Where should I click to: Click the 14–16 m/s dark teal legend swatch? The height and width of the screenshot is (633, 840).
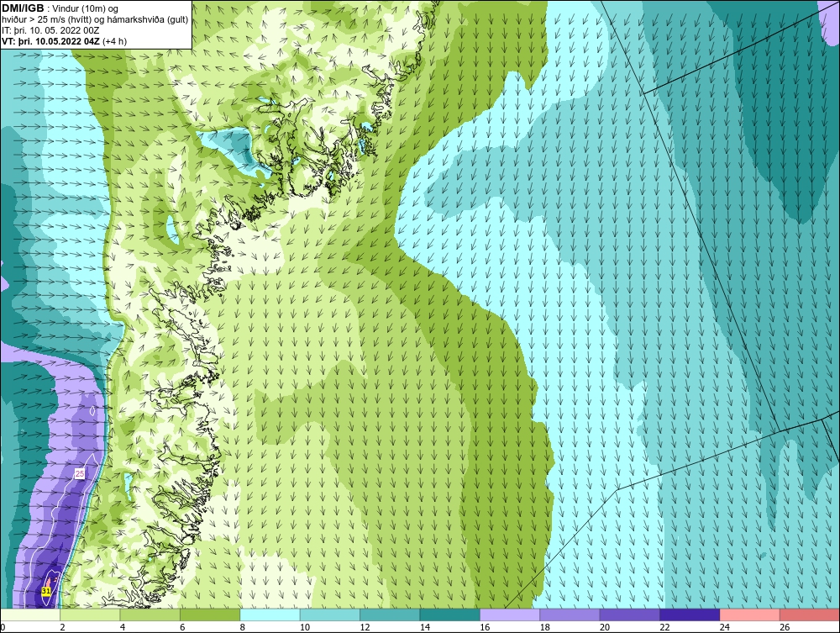[450, 615]
